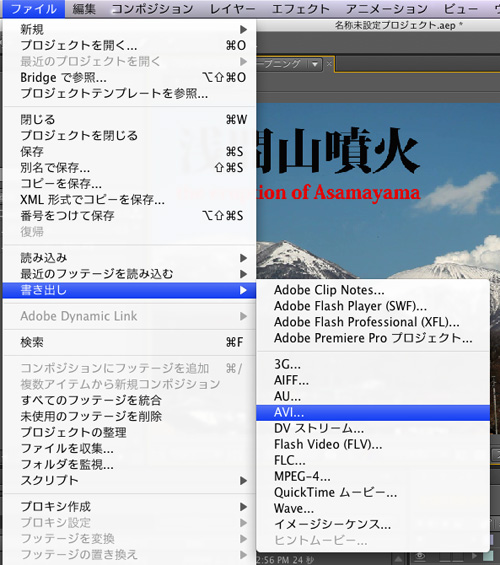The width and height of the screenshot is (500, 565).
Task: Open the 編集 menu
Action: coord(84,9)
